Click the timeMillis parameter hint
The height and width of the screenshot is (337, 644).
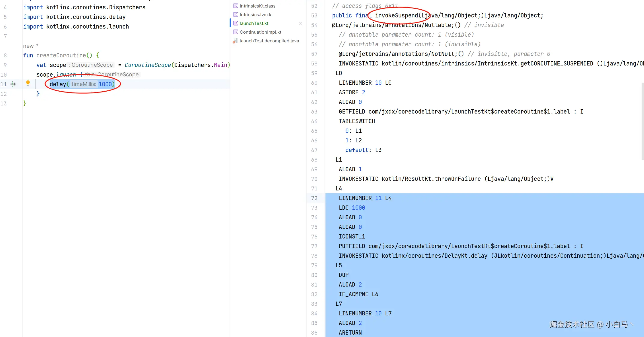tap(84, 84)
